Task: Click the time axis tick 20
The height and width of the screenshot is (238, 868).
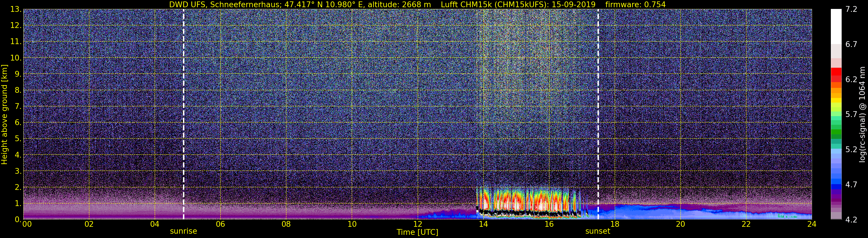Action: (680, 224)
